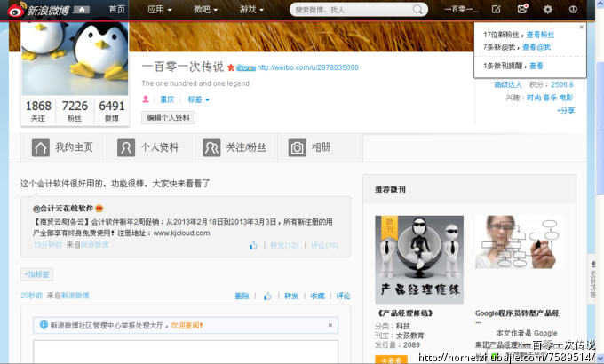Click 转发(12) on reposted weibo
The width and height of the screenshot is (604, 364).
284,245
